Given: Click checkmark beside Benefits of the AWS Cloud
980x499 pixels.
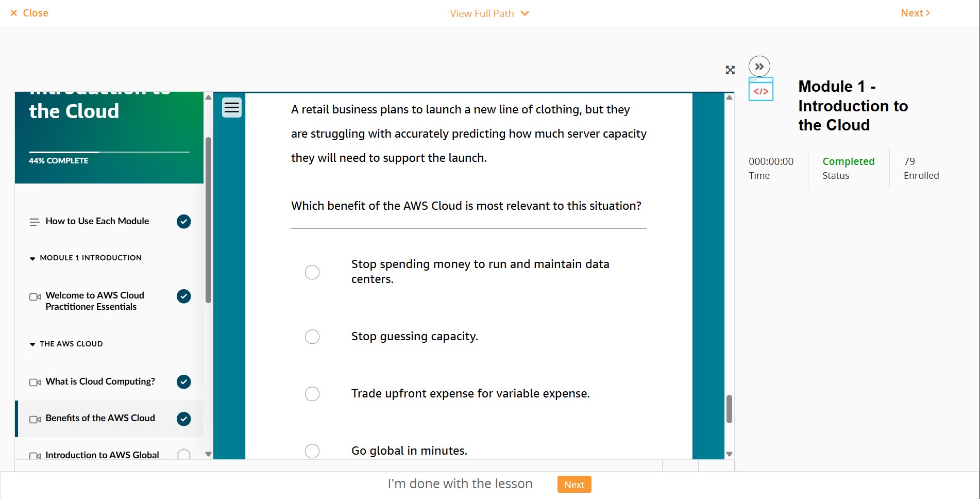Looking at the screenshot, I should coord(184,419).
